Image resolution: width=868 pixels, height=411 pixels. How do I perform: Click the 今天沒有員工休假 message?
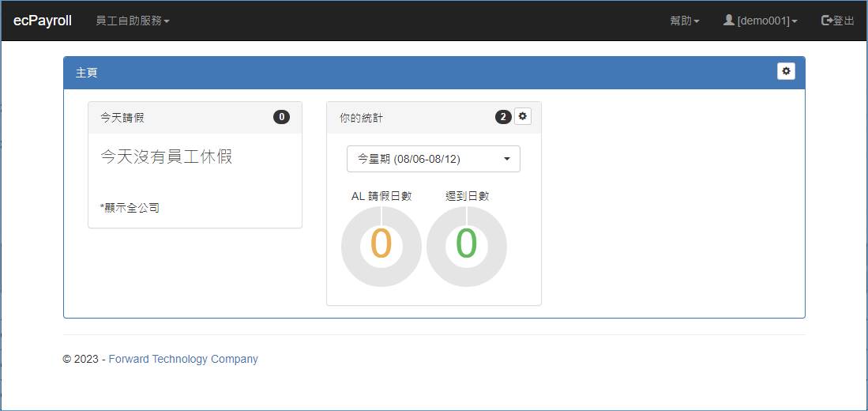pyautogui.click(x=166, y=156)
